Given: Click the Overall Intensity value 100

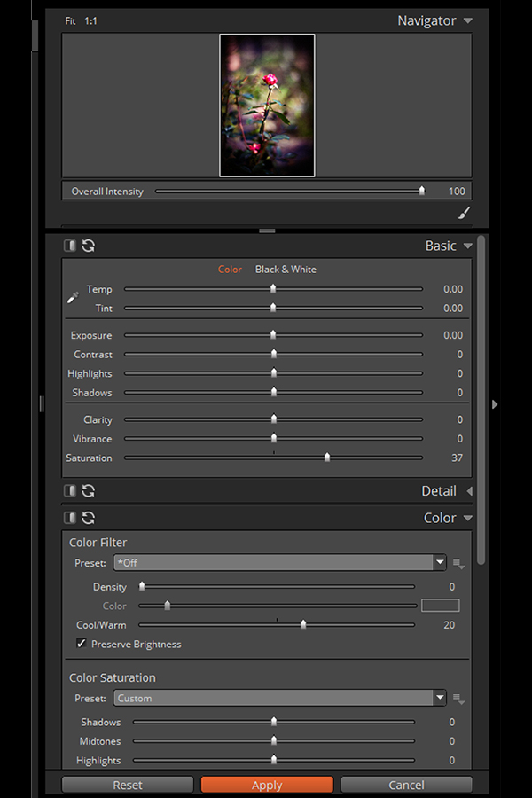Looking at the screenshot, I should [x=457, y=192].
